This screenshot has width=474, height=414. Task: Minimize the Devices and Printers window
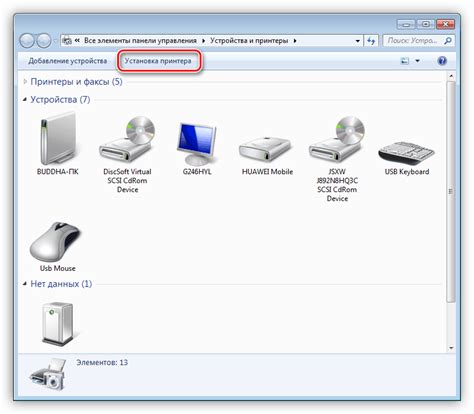pos(406,24)
